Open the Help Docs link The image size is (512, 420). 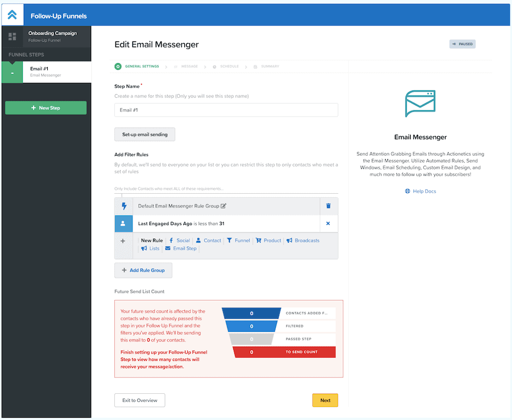tap(424, 192)
